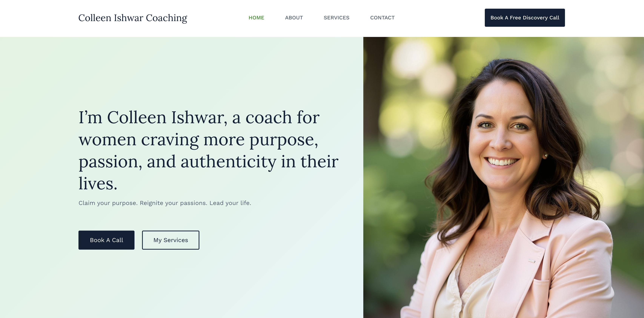Click the lapel pin on pink blazer
This screenshot has width=644, height=318.
click(532, 261)
